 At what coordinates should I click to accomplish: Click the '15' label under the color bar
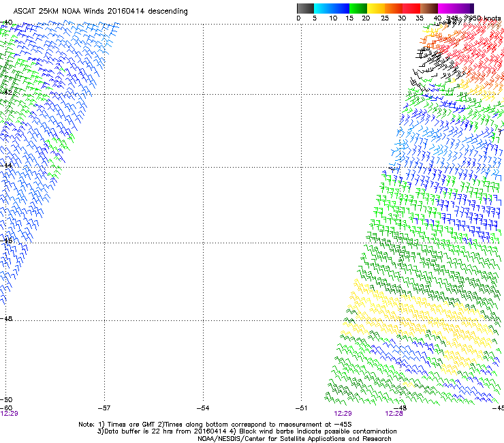(349, 18)
